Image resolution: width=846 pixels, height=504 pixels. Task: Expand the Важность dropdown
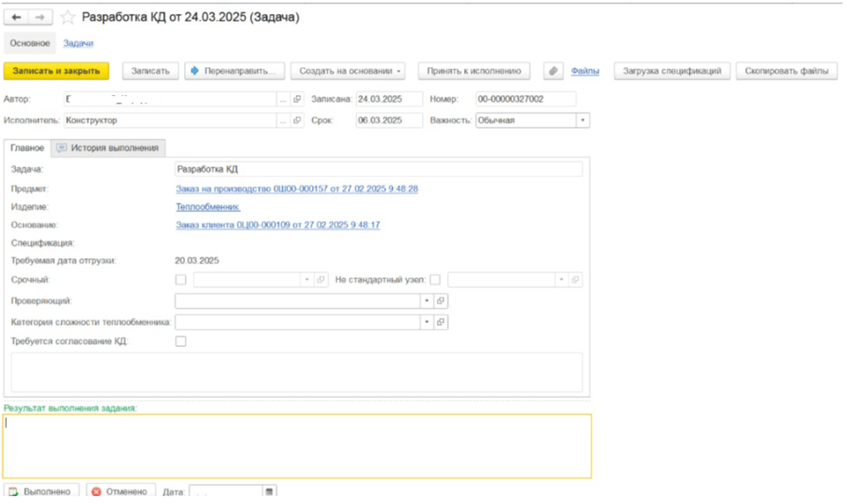pos(583,120)
